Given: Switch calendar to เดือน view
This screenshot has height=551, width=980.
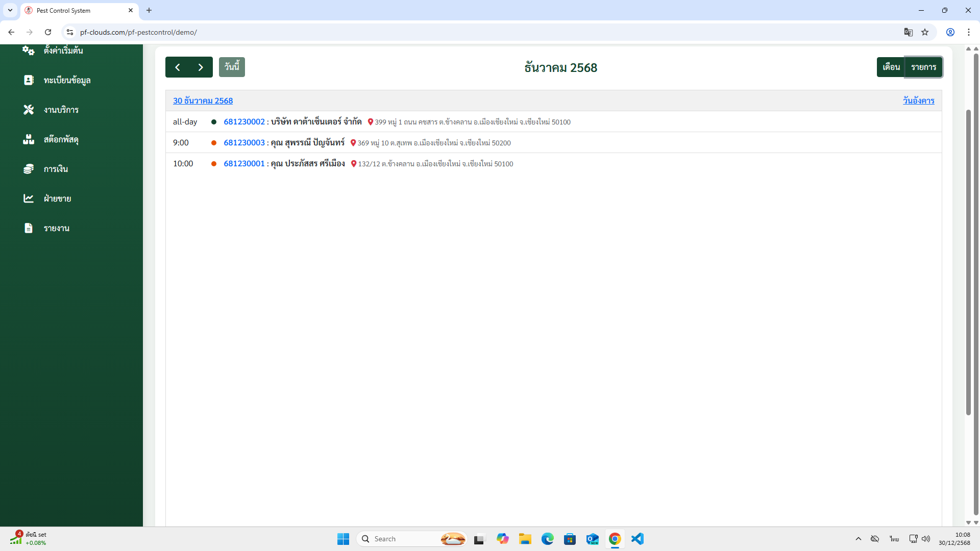Looking at the screenshot, I should coord(891,67).
